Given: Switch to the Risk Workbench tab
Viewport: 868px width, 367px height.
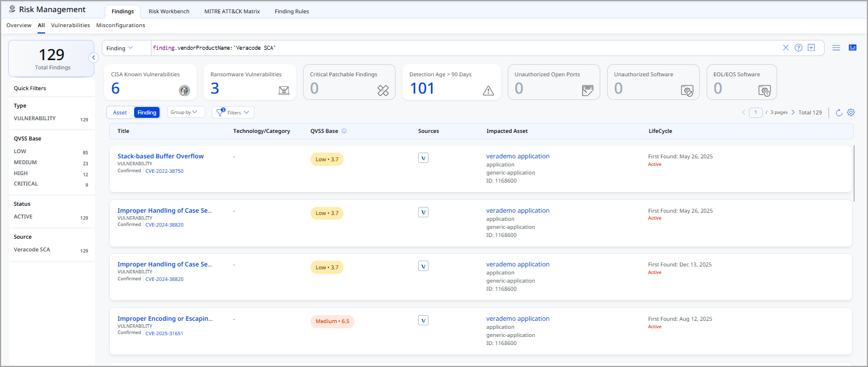Looking at the screenshot, I should click(x=169, y=12).
